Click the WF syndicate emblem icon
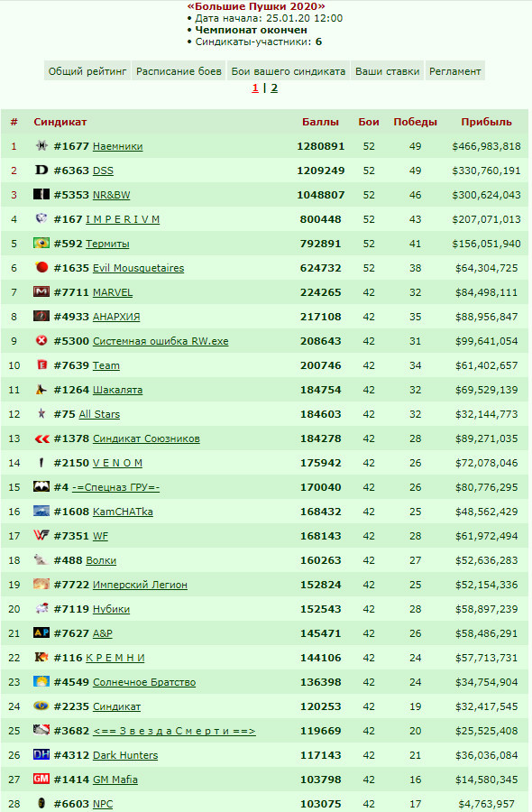 (41, 535)
